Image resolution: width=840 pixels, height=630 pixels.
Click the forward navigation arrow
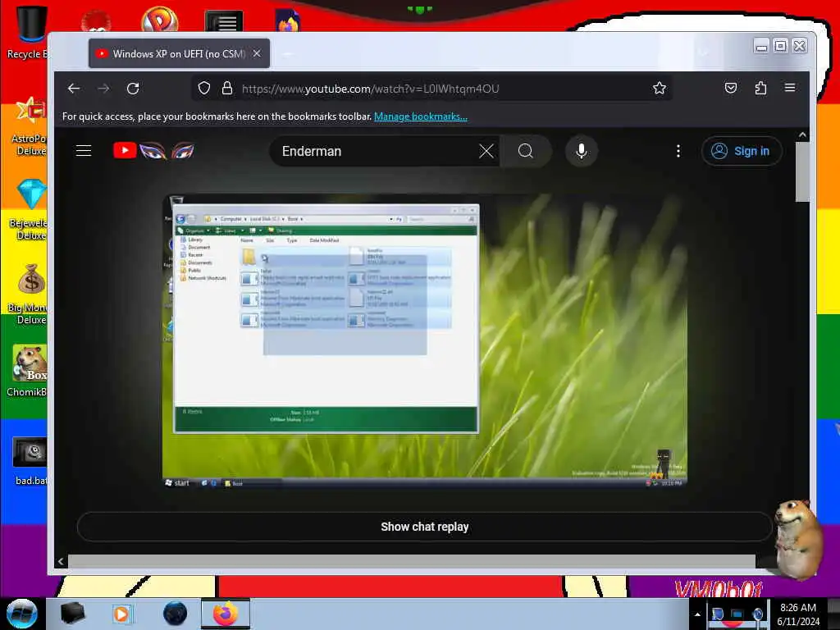click(x=103, y=89)
